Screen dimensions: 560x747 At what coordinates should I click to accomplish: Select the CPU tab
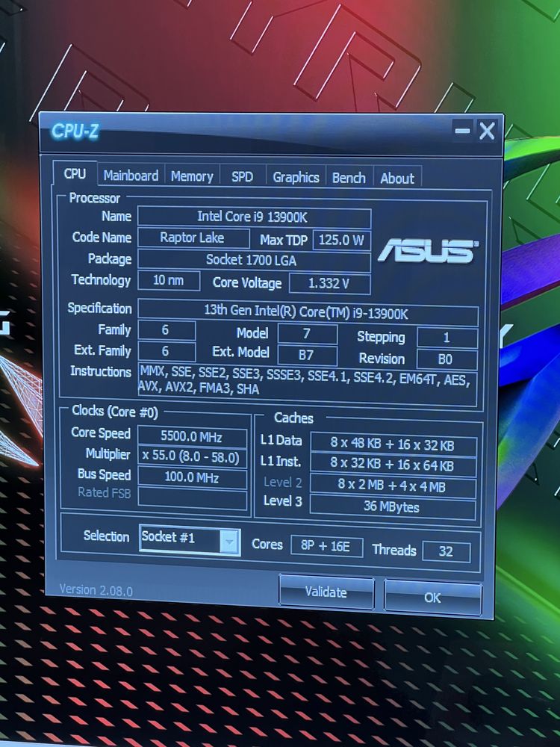75,174
